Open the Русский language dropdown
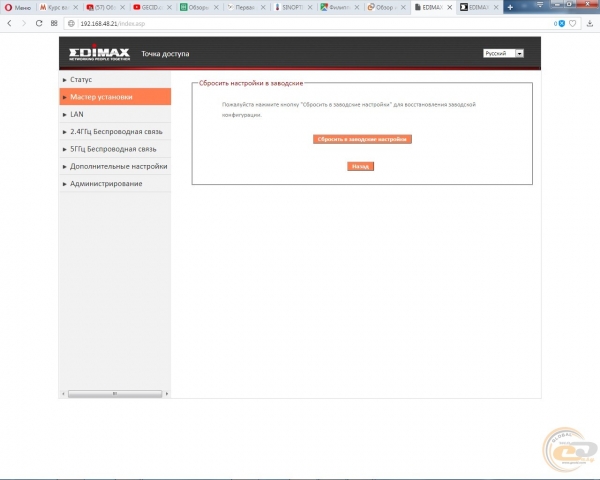The height and width of the screenshot is (480, 600). coord(503,53)
